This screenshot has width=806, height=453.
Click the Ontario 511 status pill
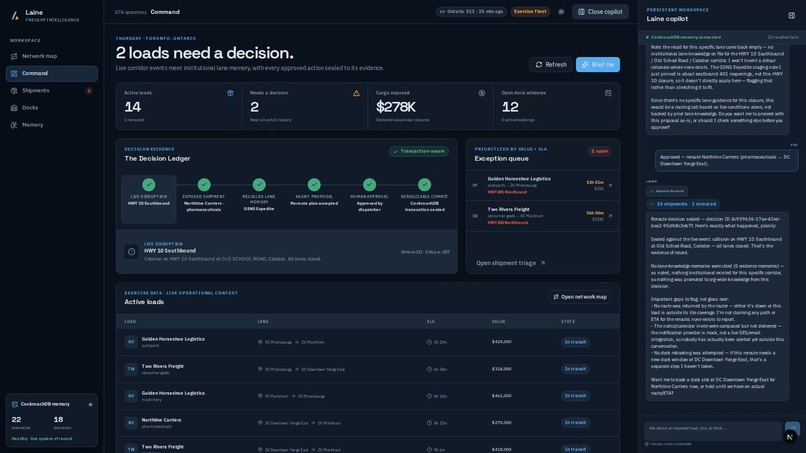click(471, 12)
